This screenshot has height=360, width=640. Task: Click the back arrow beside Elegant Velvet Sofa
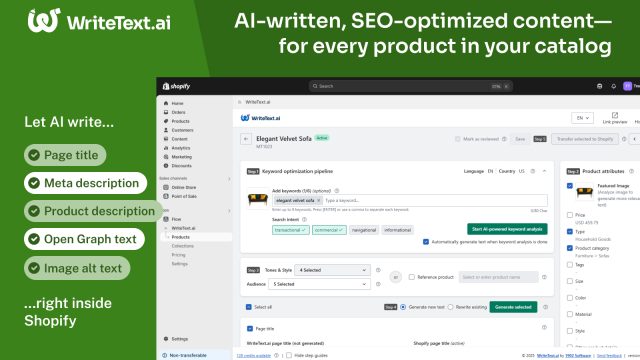point(246,139)
